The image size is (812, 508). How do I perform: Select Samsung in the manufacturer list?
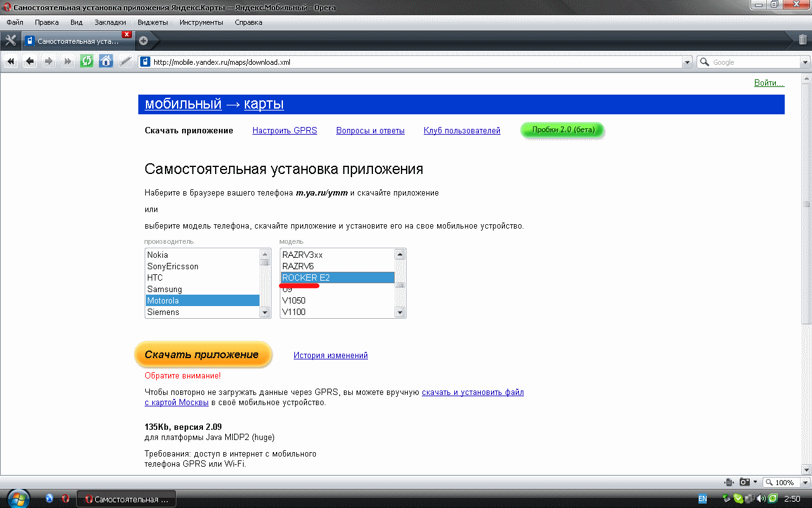coord(202,289)
